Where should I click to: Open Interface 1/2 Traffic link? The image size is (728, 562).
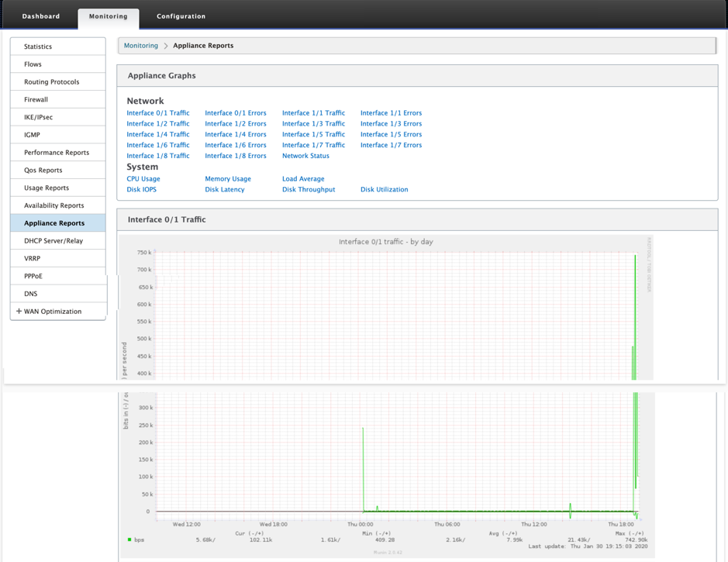pos(158,123)
